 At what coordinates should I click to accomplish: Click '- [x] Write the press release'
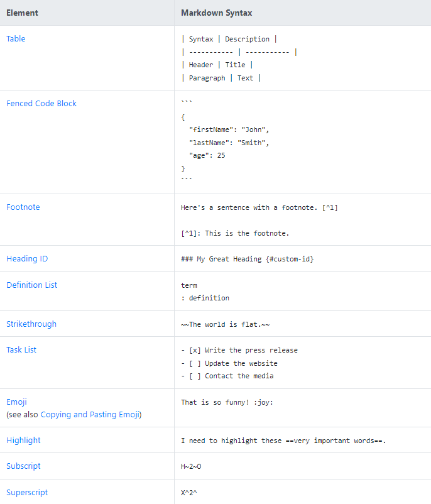coord(239,351)
